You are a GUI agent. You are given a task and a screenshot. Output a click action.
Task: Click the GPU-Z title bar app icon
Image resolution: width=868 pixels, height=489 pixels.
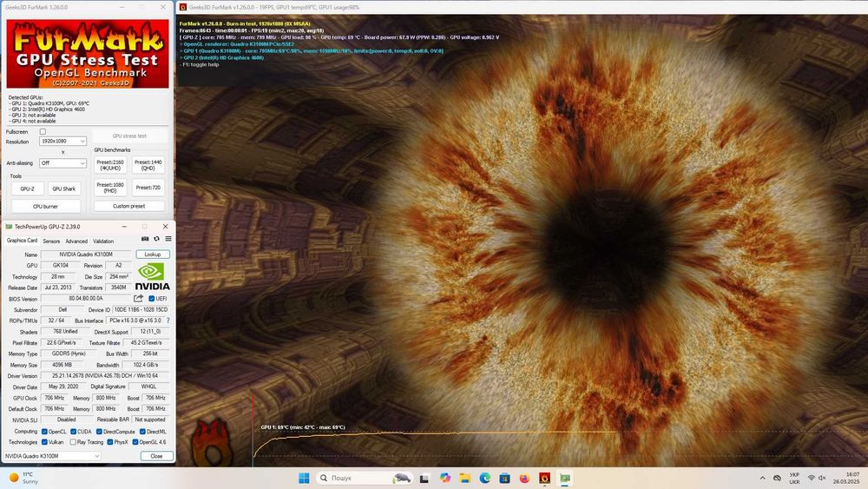click(9, 227)
